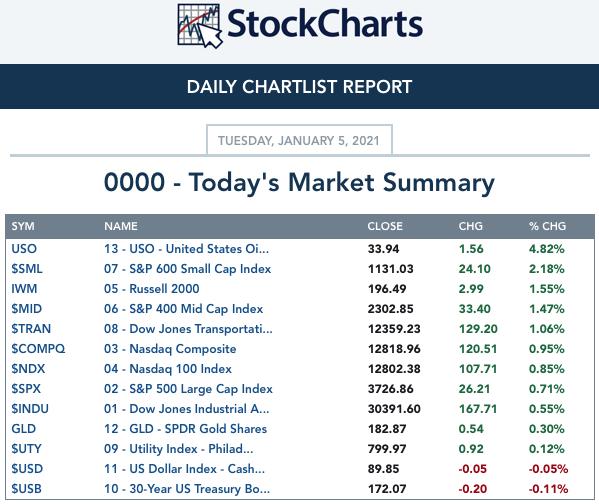Open S&P 500 Large Cap Index link
Image resolution: width=599 pixels, height=504 pixels.
pyautogui.click(x=188, y=389)
